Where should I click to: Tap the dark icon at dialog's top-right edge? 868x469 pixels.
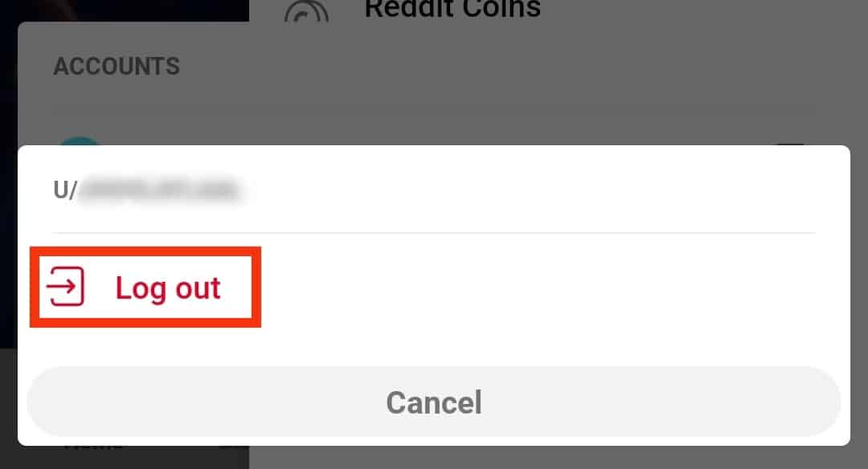pyautogui.click(x=790, y=143)
